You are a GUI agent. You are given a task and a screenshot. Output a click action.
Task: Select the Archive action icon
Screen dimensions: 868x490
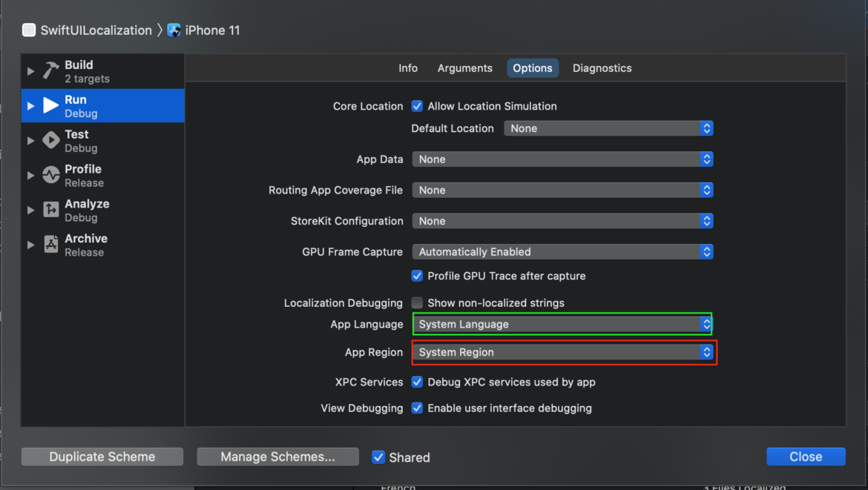(50, 245)
